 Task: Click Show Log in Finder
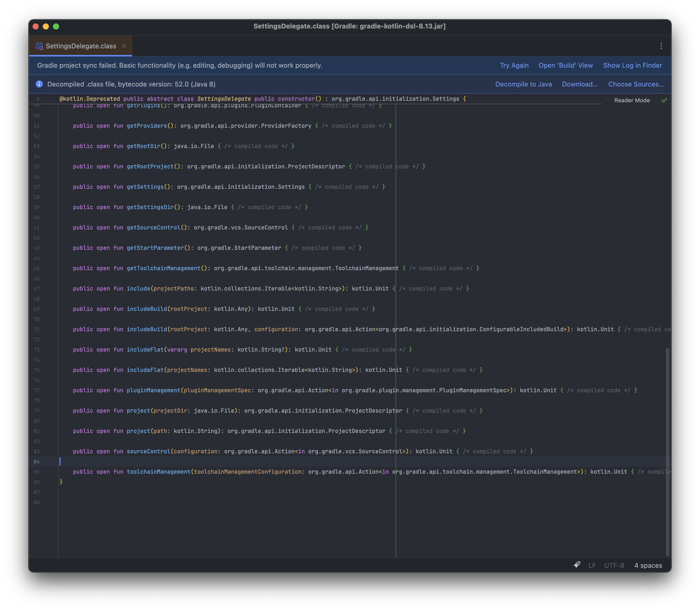pos(632,65)
